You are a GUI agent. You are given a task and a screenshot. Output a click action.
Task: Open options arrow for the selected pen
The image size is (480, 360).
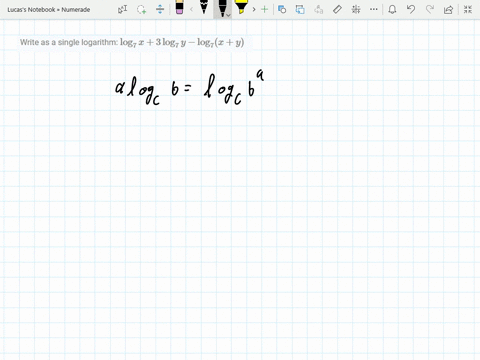click(228, 15)
